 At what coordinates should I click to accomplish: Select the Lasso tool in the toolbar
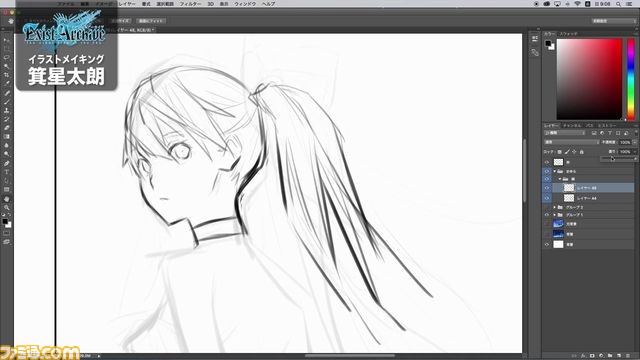tap(7, 57)
